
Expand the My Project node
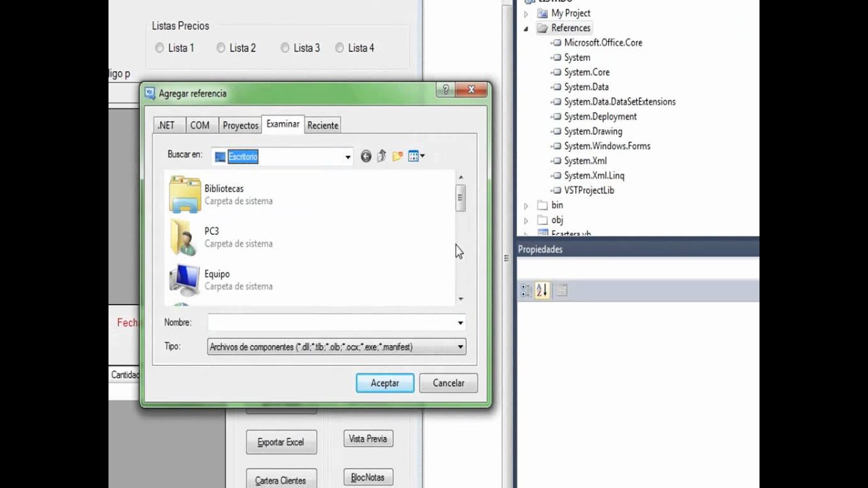(526, 14)
